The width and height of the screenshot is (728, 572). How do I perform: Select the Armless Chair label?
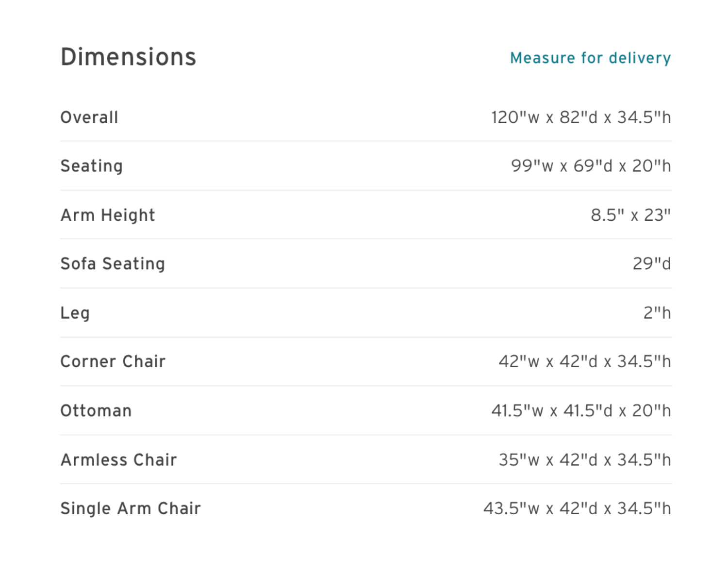click(119, 460)
